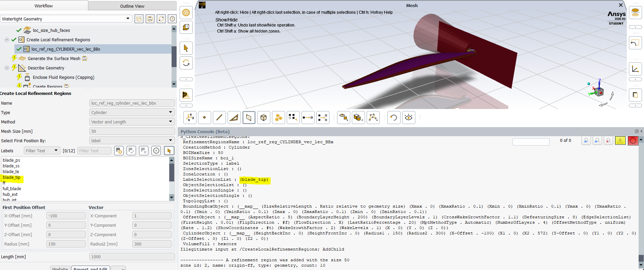Collapse the Describe Geometry tree node
Viewport: 644px width, 270px height.
click(x=7, y=68)
